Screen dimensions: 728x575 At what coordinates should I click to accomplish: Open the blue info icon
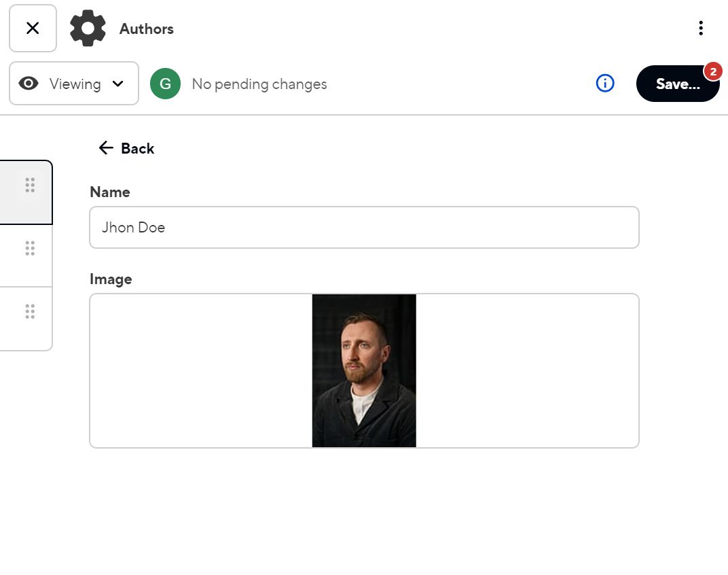tap(604, 84)
